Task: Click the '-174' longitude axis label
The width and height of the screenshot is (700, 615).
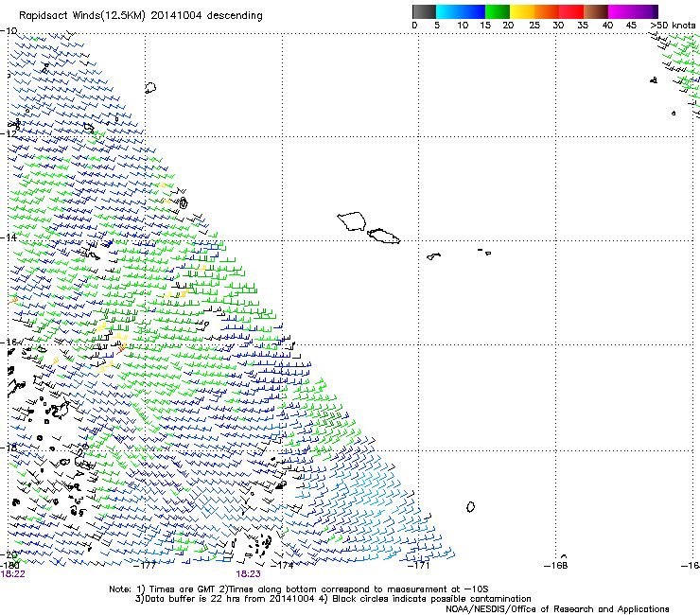Action: click(x=282, y=566)
